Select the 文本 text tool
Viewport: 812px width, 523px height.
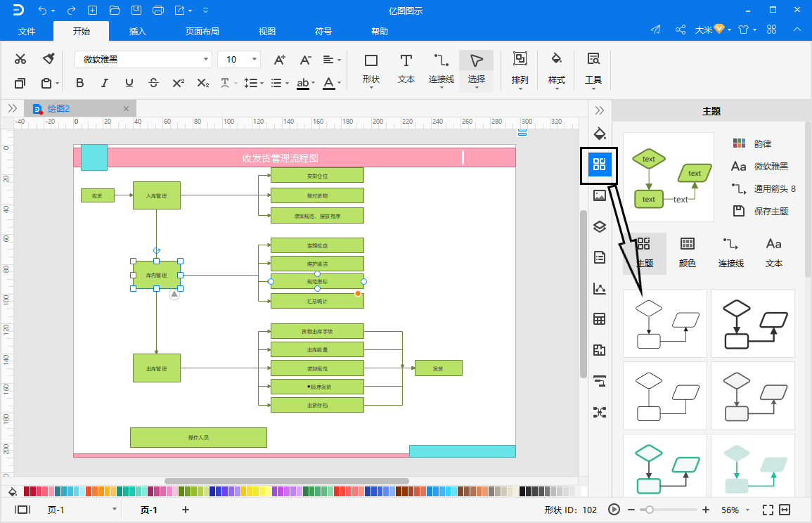[406, 69]
